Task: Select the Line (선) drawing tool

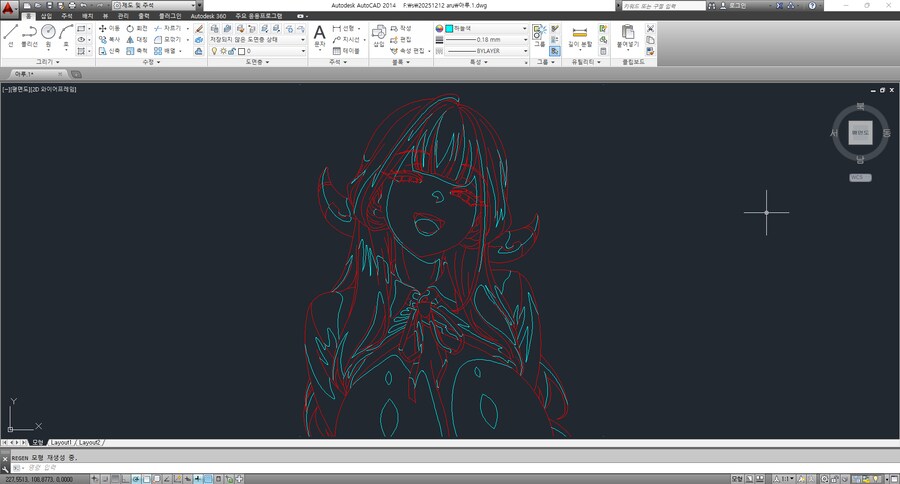Action: tap(10, 35)
